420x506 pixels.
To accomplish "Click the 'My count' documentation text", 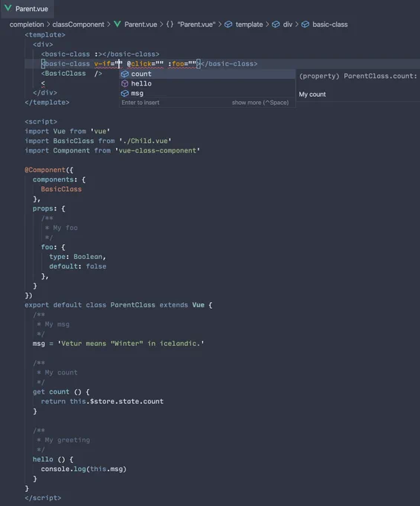I will tap(312, 95).
